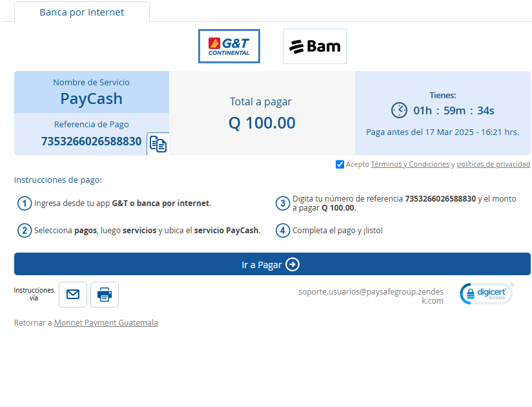Click the 'Total a pagar' label

pos(261,101)
